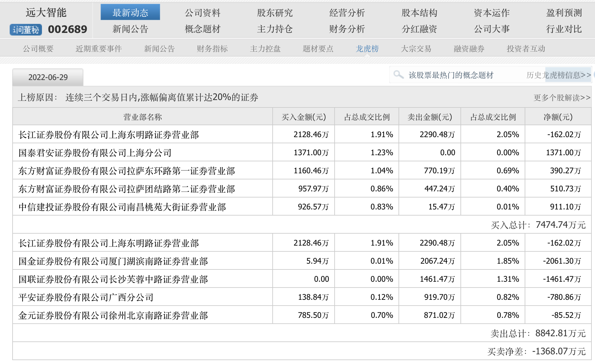595x364 pixels.
Task: Open 融资融券 section
Action: [x=469, y=49]
